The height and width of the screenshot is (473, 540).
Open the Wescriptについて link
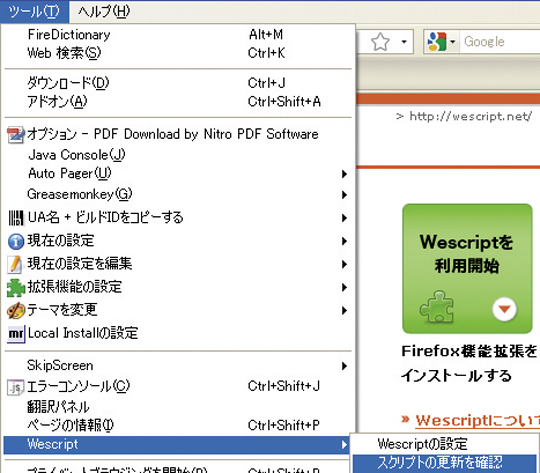(477, 421)
